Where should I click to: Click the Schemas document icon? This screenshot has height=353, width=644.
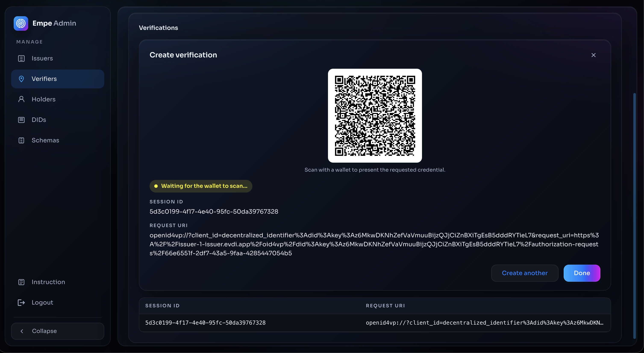click(x=21, y=140)
